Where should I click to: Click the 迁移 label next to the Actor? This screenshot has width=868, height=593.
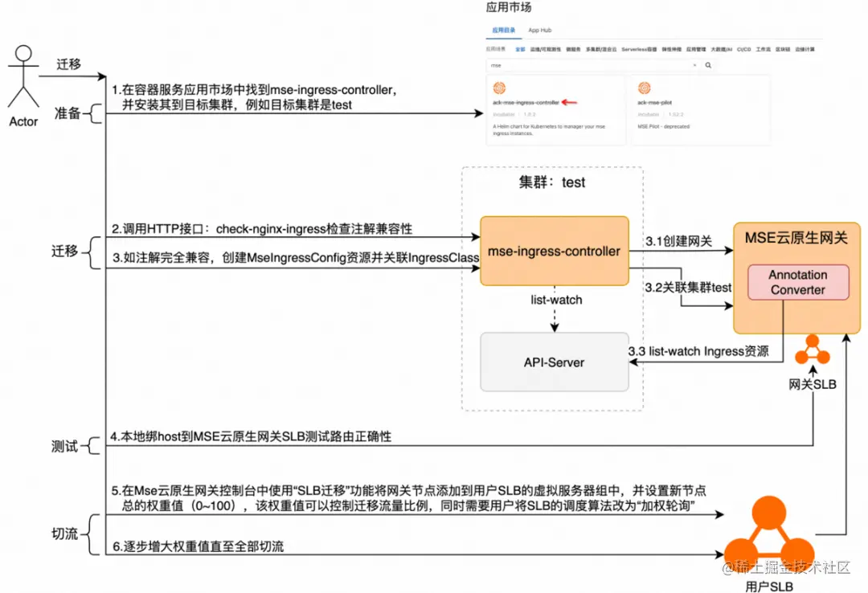point(68,64)
